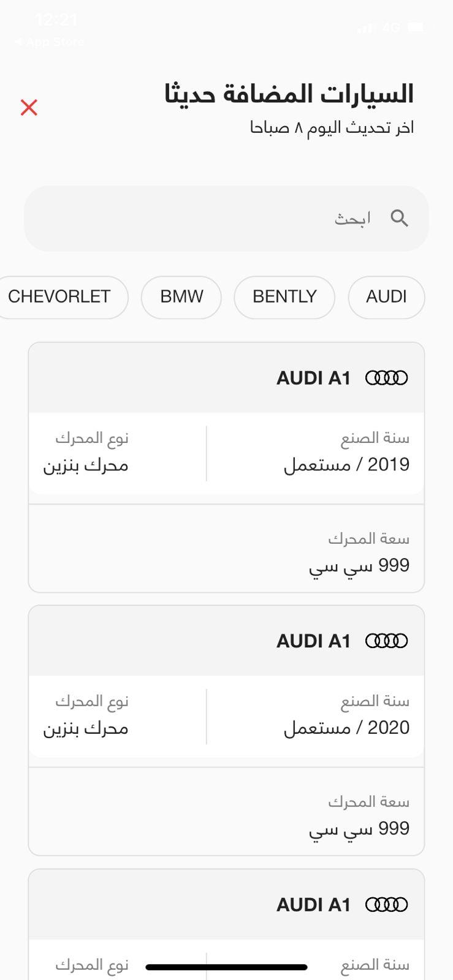Image resolution: width=453 pixels, height=980 pixels.
Task: Go back to App Store
Action: click(x=49, y=42)
